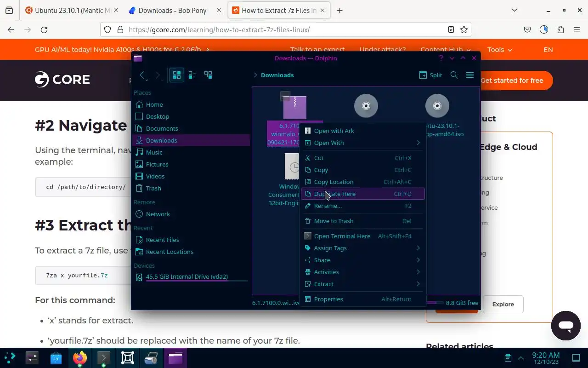Select the ubuntu-23.10.1 amd64 iso file
Viewport: 588px width, 368px height.
[x=437, y=106]
